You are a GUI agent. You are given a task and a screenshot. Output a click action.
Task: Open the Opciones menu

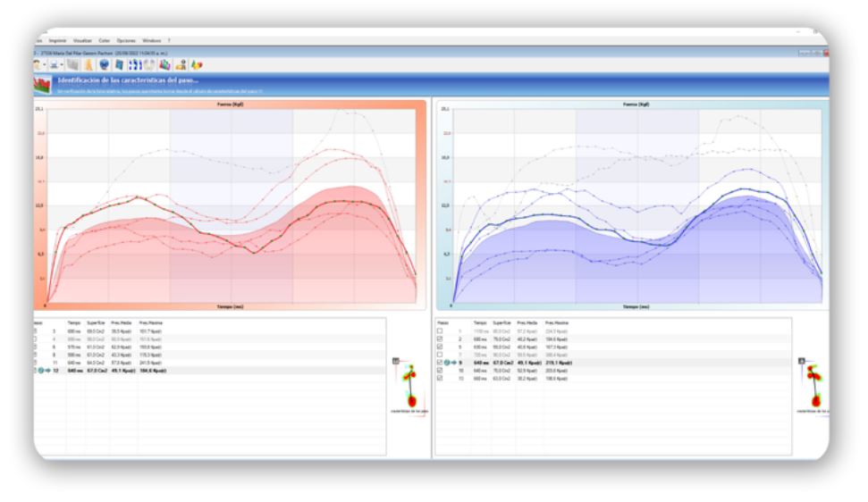(x=125, y=40)
